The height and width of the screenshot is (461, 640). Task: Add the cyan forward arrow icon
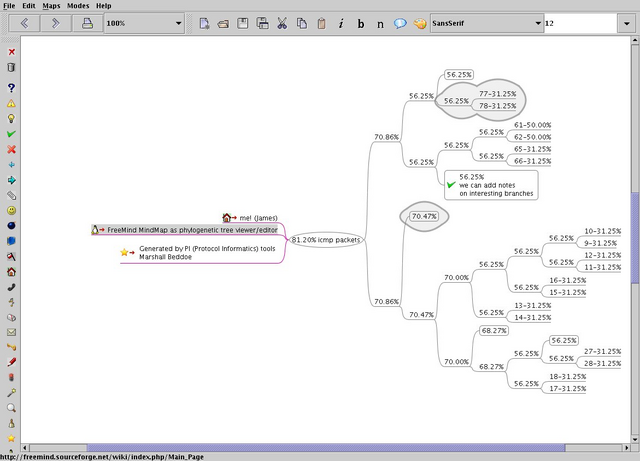tap(11, 180)
